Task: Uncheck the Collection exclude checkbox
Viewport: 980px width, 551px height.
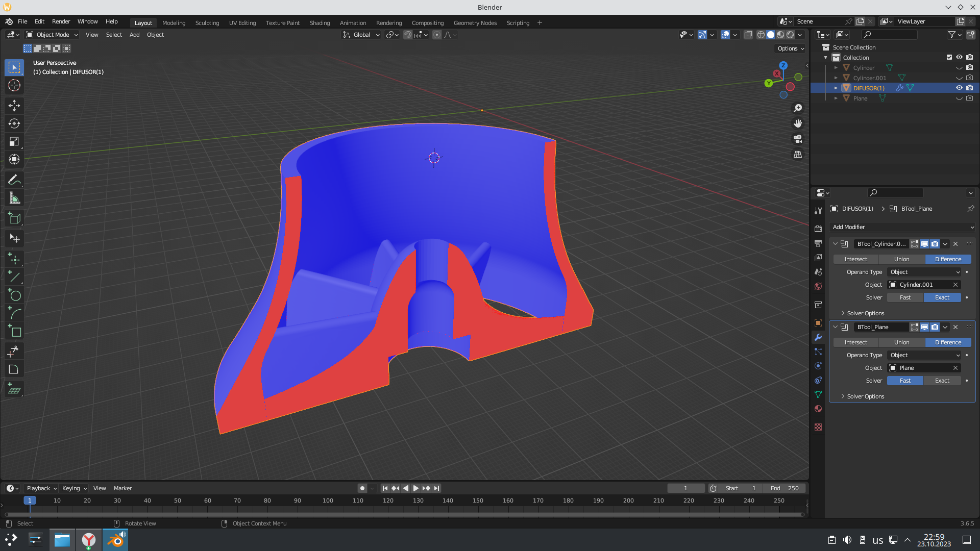Action: point(949,57)
